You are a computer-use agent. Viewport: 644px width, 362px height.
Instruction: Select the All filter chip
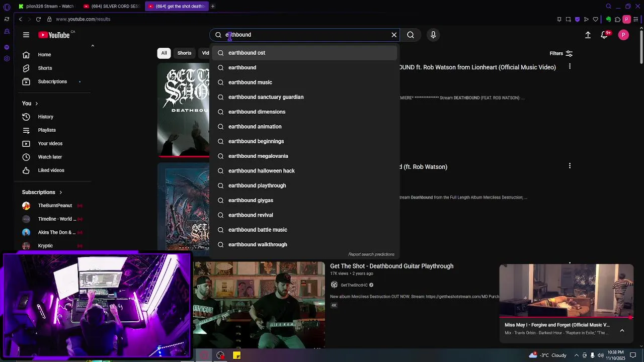(x=164, y=53)
